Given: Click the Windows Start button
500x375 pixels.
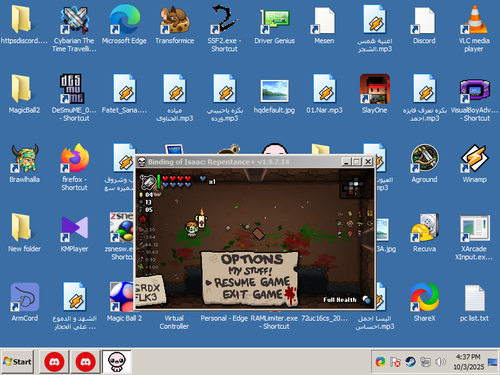Looking at the screenshot, I should click(x=17, y=362).
